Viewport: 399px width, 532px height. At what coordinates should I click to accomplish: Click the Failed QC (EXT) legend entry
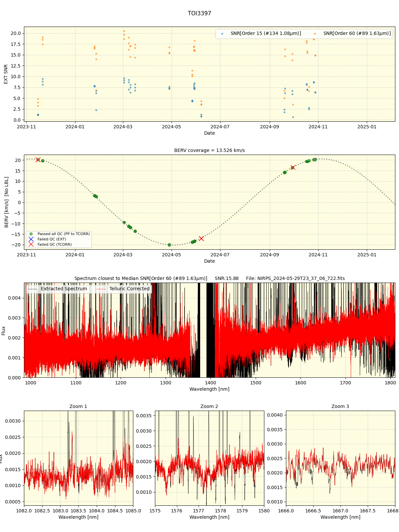(52, 239)
